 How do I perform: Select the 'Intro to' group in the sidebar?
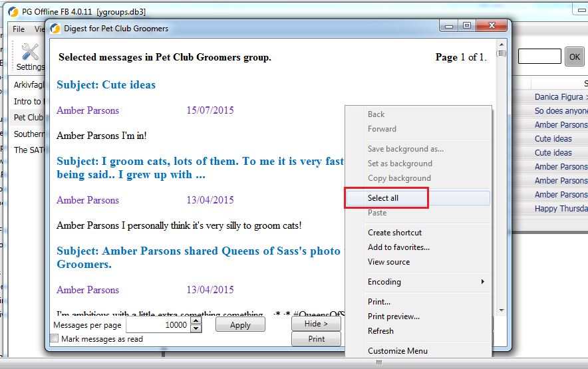(29, 101)
